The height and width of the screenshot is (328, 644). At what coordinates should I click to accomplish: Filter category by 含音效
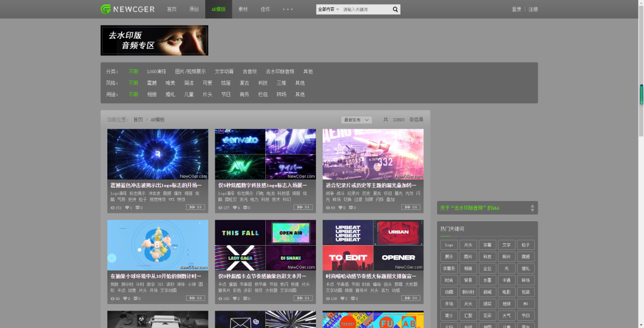click(249, 72)
